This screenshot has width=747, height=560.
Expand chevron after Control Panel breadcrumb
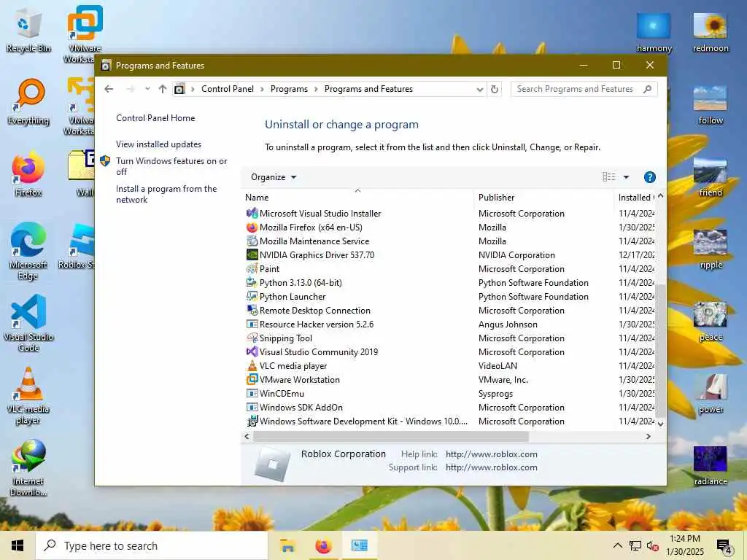click(x=262, y=89)
